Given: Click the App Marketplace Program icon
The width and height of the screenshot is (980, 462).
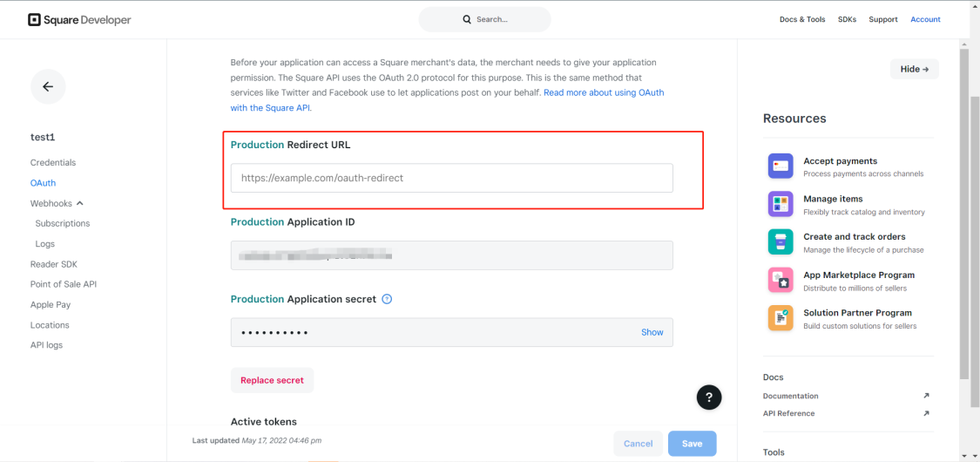Looking at the screenshot, I should pos(781,280).
